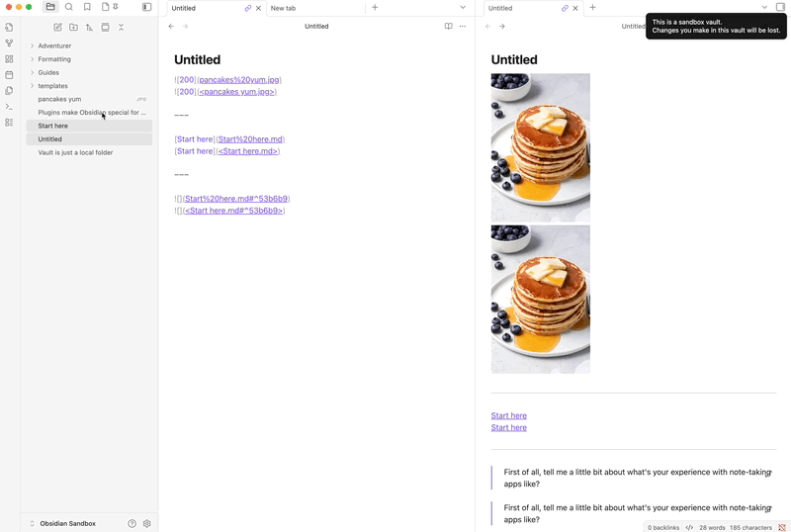Toggle the right sidebar
Screen dimensions: 791x532
coord(780,7)
